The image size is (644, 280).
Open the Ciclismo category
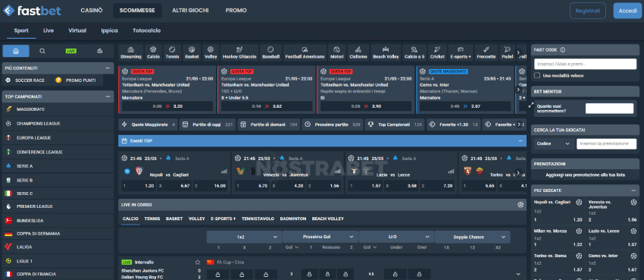tap(358, 52)
